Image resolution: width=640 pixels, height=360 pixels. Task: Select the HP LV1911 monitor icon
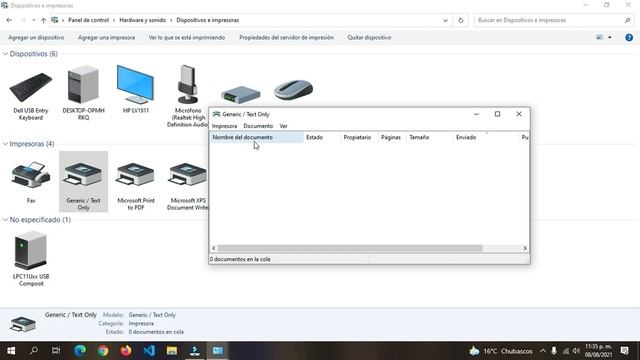(x=136, y=89)
